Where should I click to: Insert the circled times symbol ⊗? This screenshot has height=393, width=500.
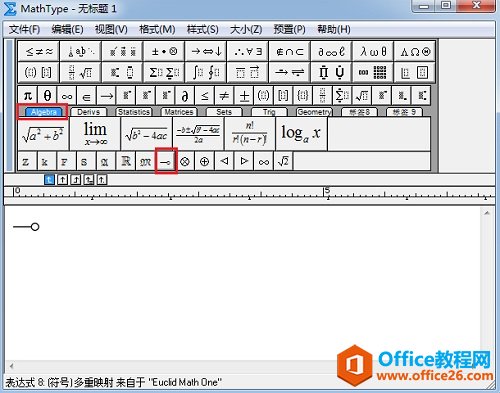point(185,161)
